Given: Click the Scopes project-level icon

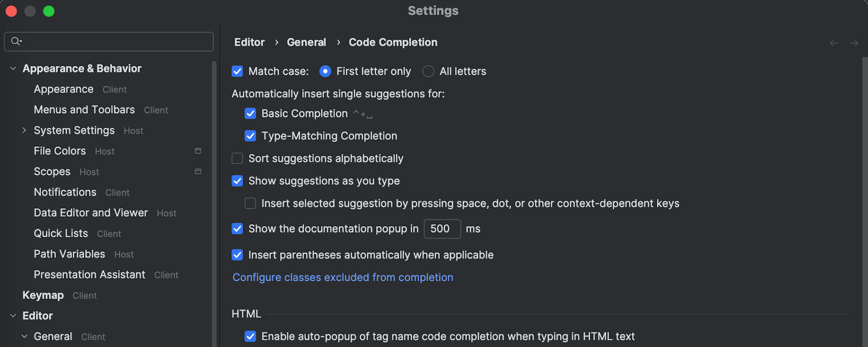Looking at the screenshot, I should coord(198,172).
